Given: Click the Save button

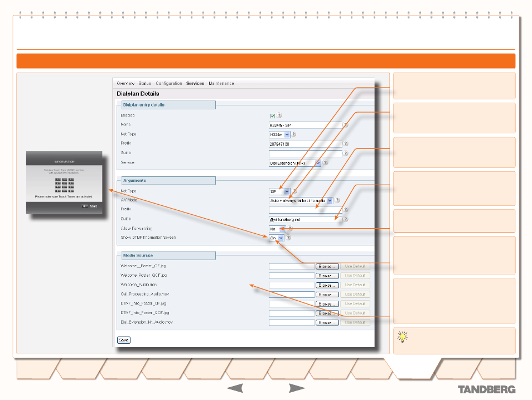Looking at the screenshot, I should point(124,340).
